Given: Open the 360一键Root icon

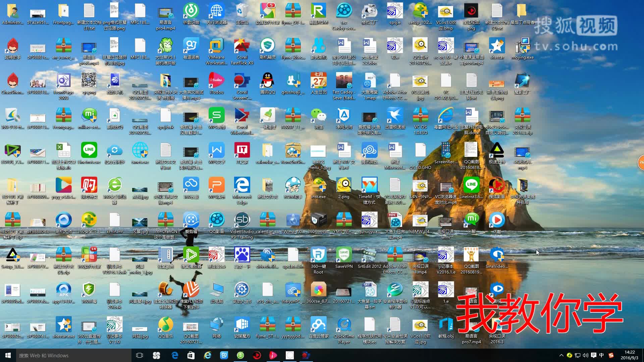Looking at the screenshot, I should [318, 260].
